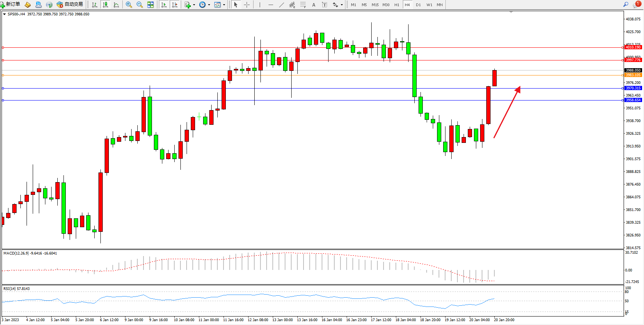
Task: Switch chart to bar chart mode
Action: 94,5
